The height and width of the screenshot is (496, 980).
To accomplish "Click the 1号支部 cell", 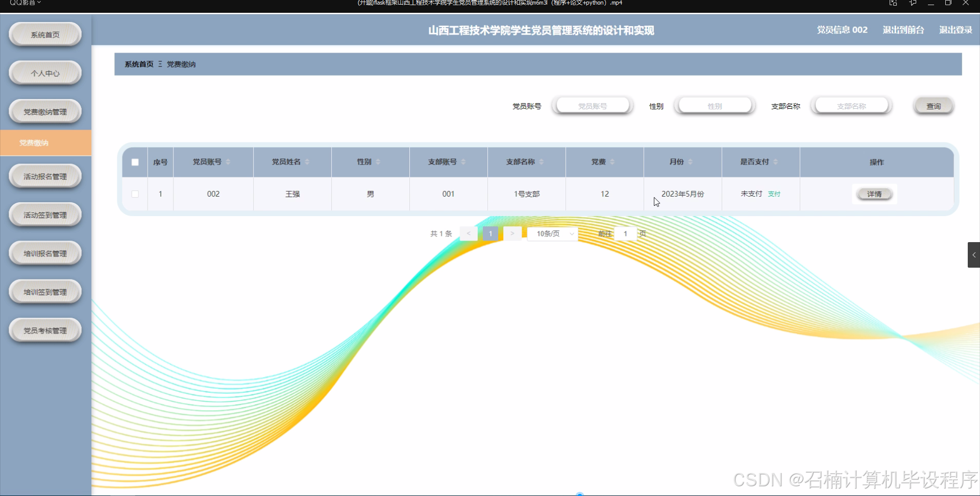I will click(527, 194).
